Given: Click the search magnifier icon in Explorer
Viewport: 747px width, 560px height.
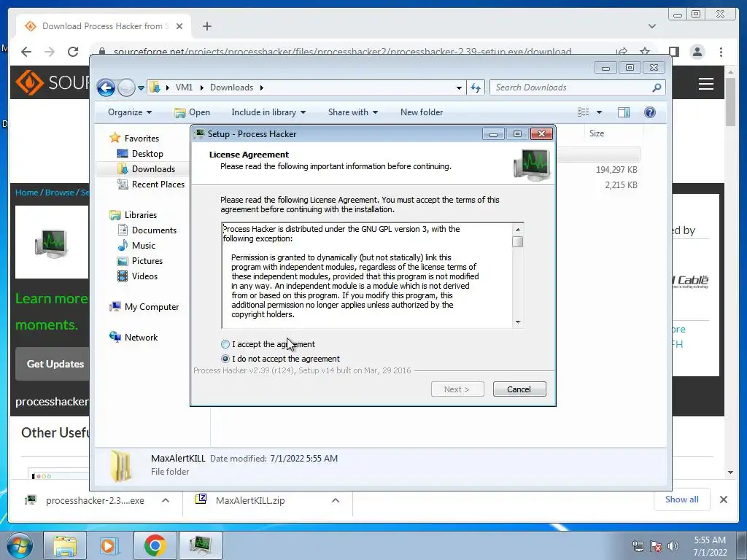Looking at the screenshot, I should (x=657, y=87).
